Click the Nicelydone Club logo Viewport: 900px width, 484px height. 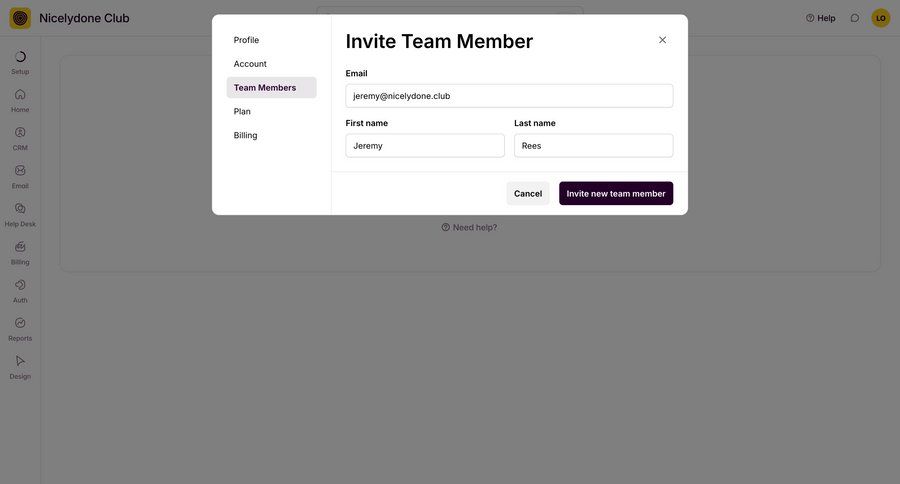[x=20, y=18]
